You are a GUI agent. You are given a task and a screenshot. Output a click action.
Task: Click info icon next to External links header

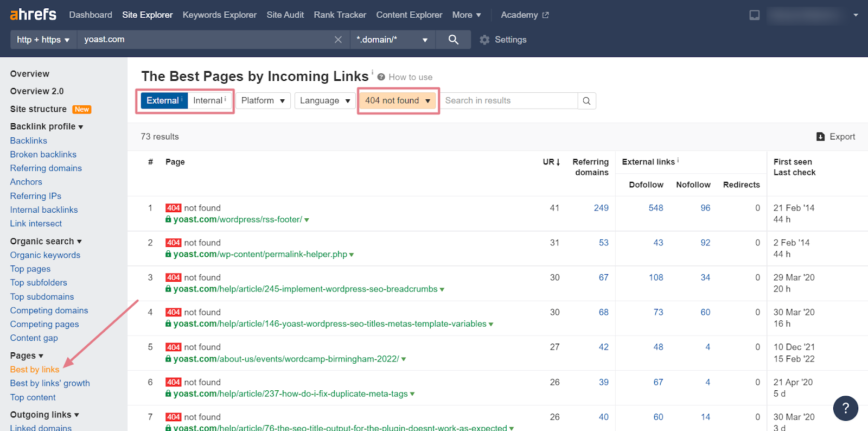(678, 160)
